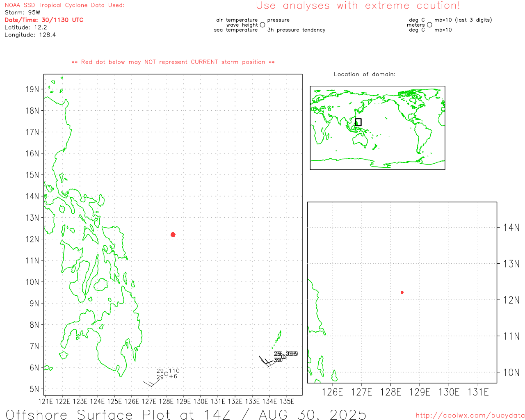The image size is (525, 420).
Task: Click buoy station circle labeled 29 110
Action: pyautogui.click(x=166, y=374)
